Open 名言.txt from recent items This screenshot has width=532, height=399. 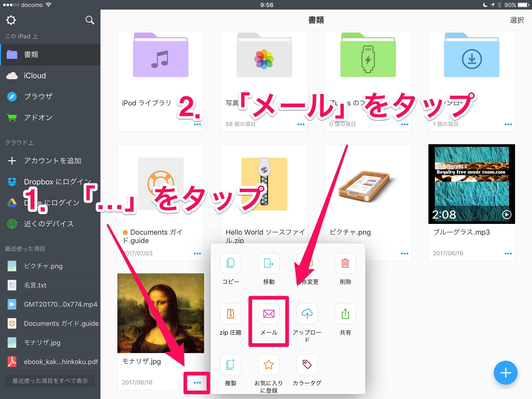35,285
